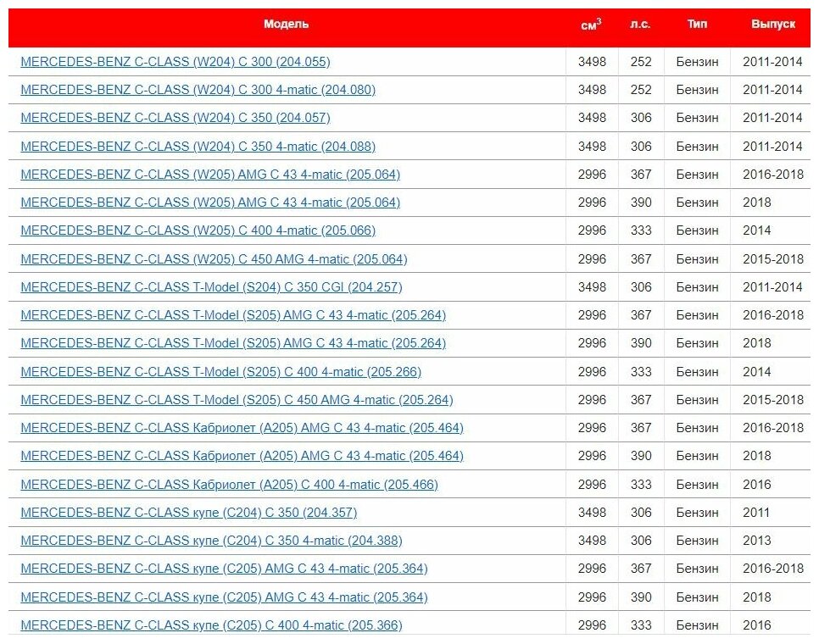Open купе C205 AMG C 43 (205.364) 367 hp link
This screenshot has width=819, height=644.
coord(224,569)
